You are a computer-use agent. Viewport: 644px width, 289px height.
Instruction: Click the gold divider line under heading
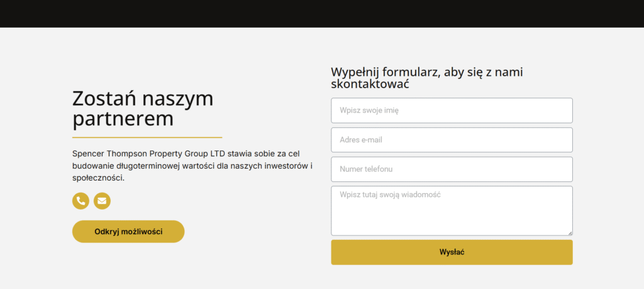click(x=147, y=137)
